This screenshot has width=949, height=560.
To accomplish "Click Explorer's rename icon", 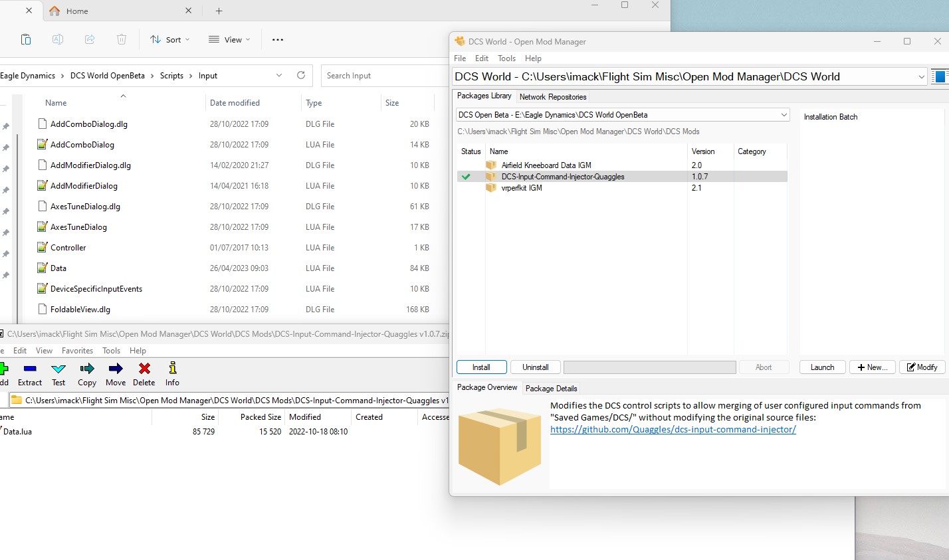I will click(58, 39).
